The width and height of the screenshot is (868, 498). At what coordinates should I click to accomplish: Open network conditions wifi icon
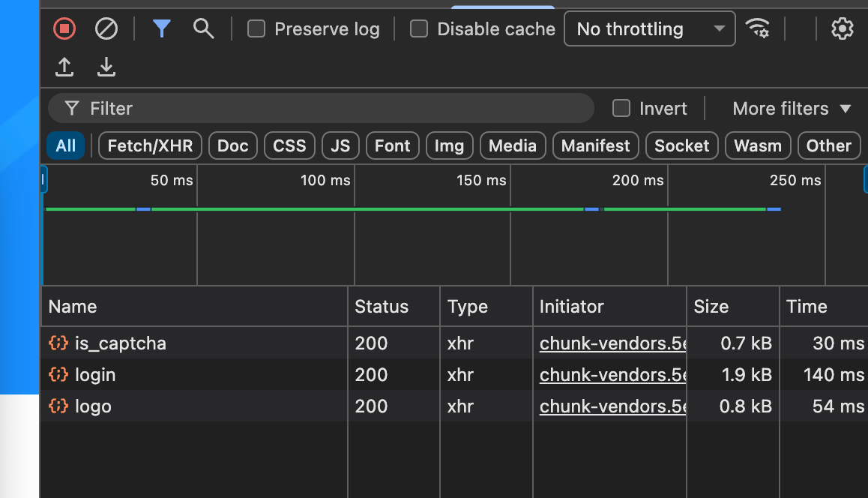point(758,29)
